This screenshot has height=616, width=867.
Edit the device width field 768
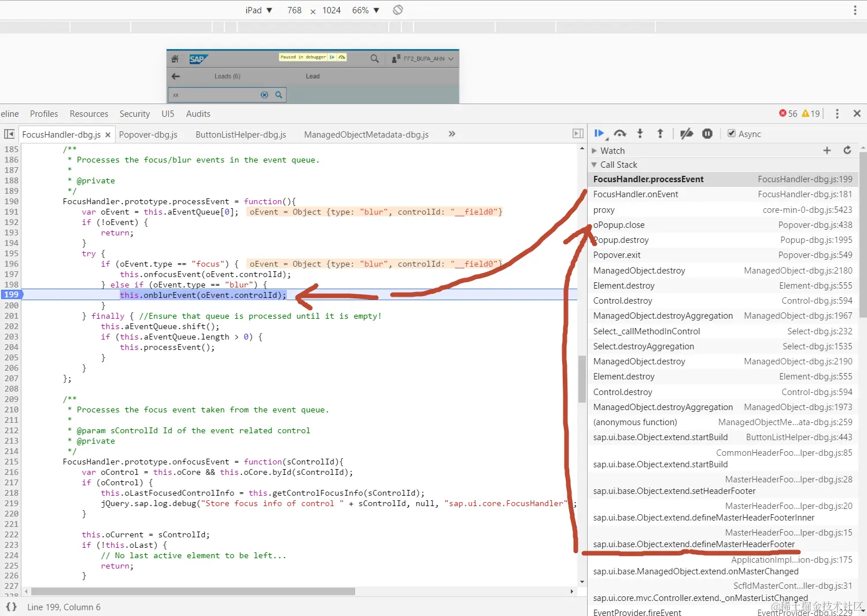pyautogui.click(x=294, y=10)
